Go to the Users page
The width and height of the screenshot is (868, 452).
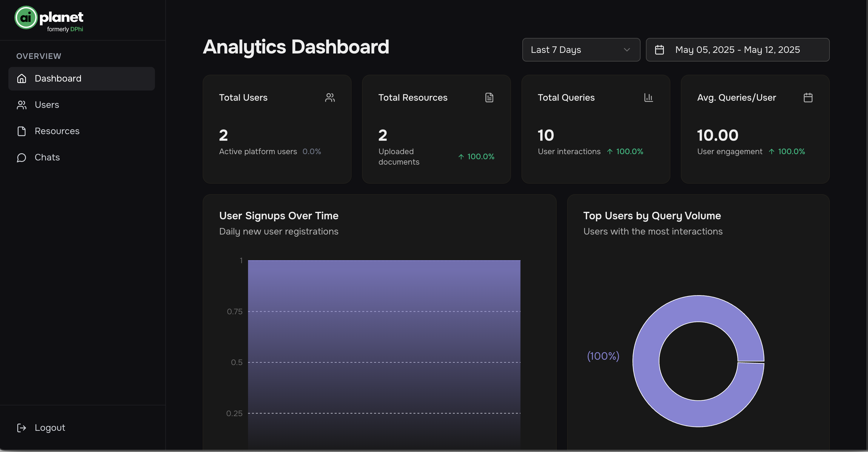[x=81, y=105]
